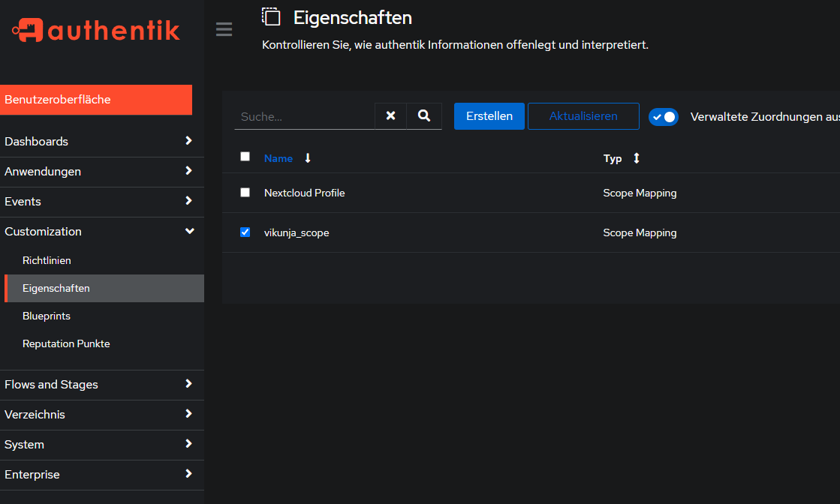The height and width of the screenshot is (504, 840).
Task: Open Richtlinien in the sidebar
Action: [x=47, y=260]
